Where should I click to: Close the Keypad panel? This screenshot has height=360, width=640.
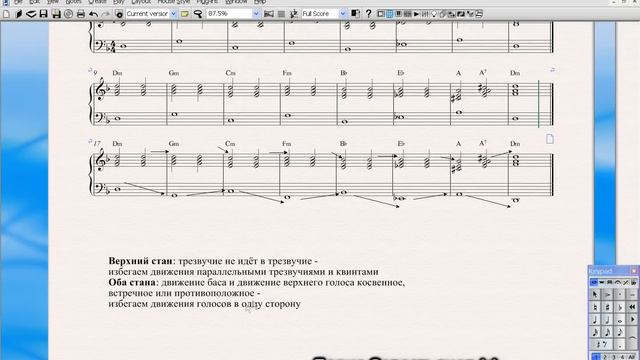pos(634,271)
